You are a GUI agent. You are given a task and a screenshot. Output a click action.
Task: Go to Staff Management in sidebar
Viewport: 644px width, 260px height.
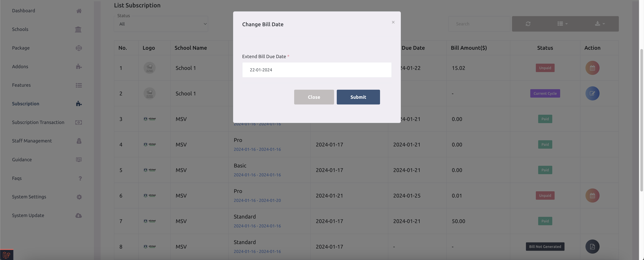point(32,141)
